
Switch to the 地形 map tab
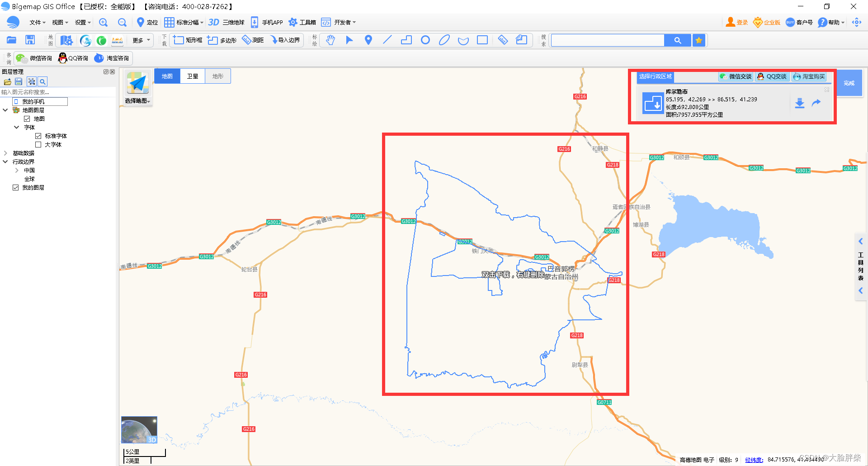[x=218, y=76]
